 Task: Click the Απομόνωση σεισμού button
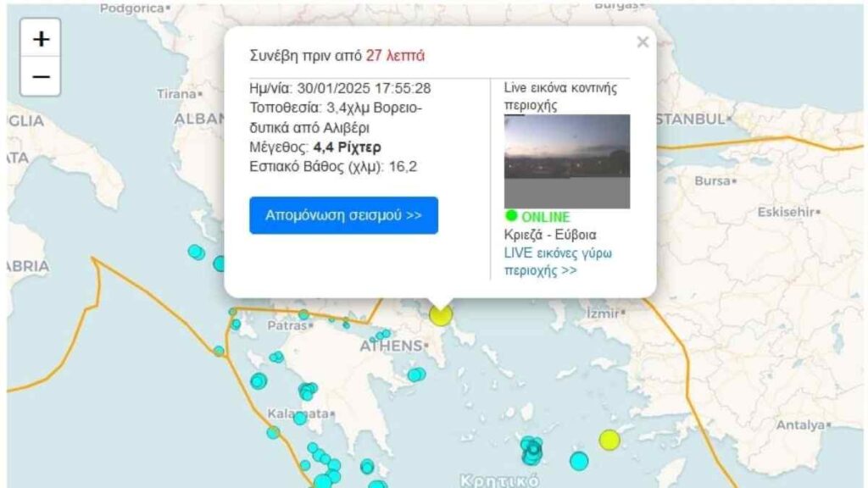click(343, 215)
